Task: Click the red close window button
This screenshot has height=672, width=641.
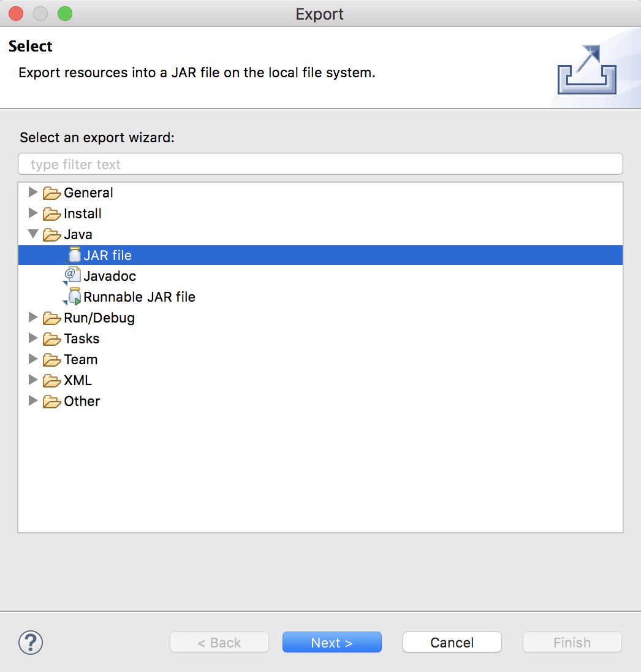Action: click(16, 13)
